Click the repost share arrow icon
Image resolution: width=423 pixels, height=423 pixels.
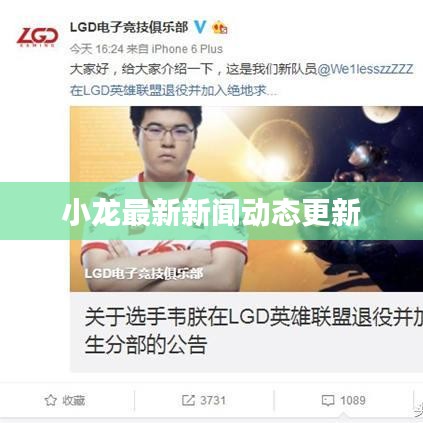point(188,400)
